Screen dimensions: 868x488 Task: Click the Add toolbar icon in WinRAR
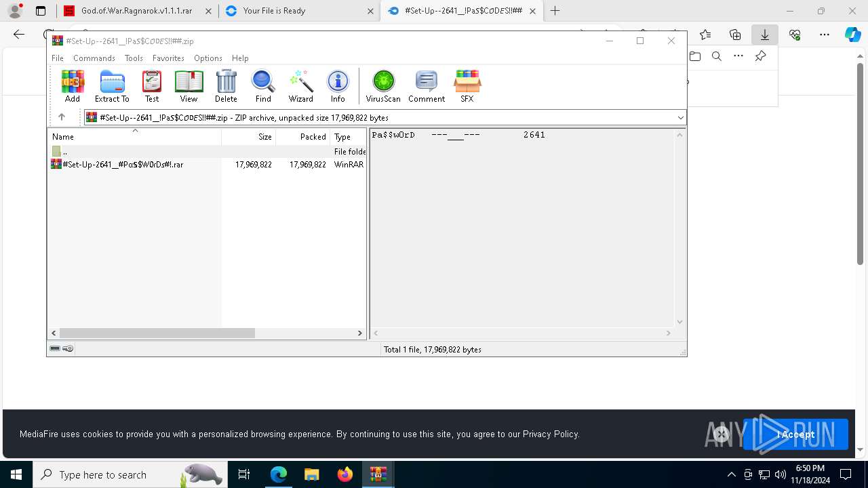click(73, 86)
